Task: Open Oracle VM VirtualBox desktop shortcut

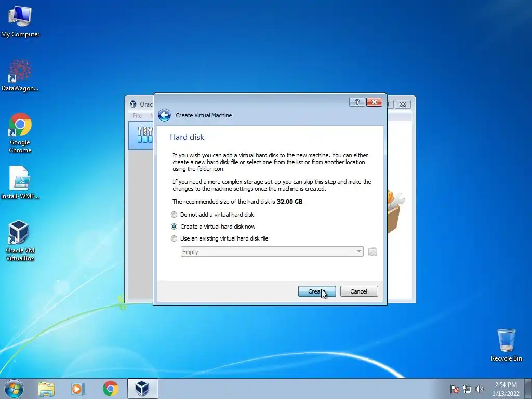Action: click(x=20, y=241)
